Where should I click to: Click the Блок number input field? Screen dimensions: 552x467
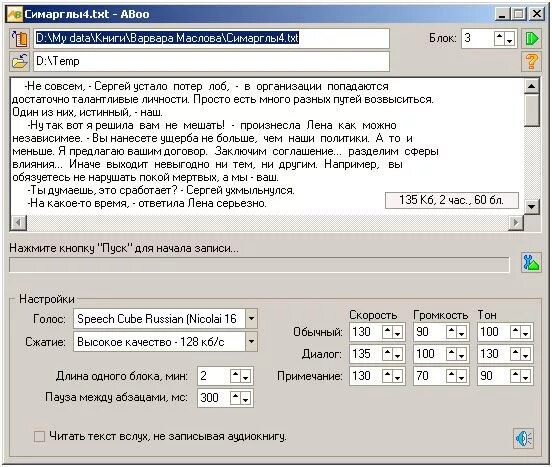477,38
